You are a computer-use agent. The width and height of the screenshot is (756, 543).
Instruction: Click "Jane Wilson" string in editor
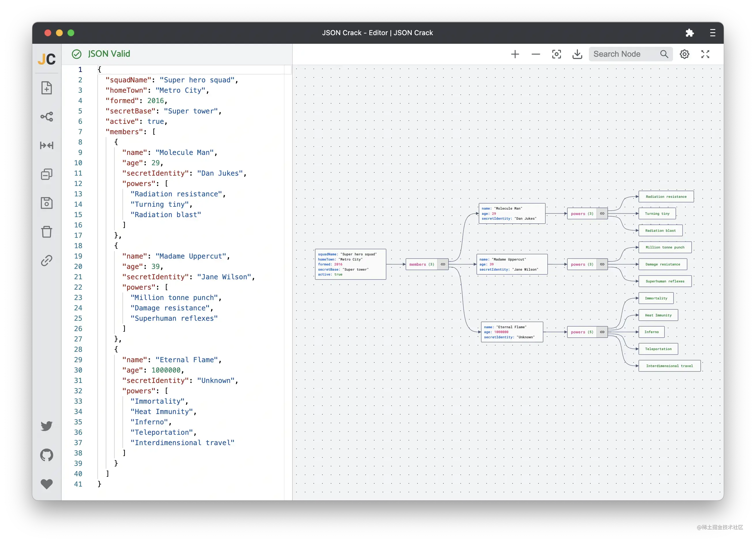(224, 277)
